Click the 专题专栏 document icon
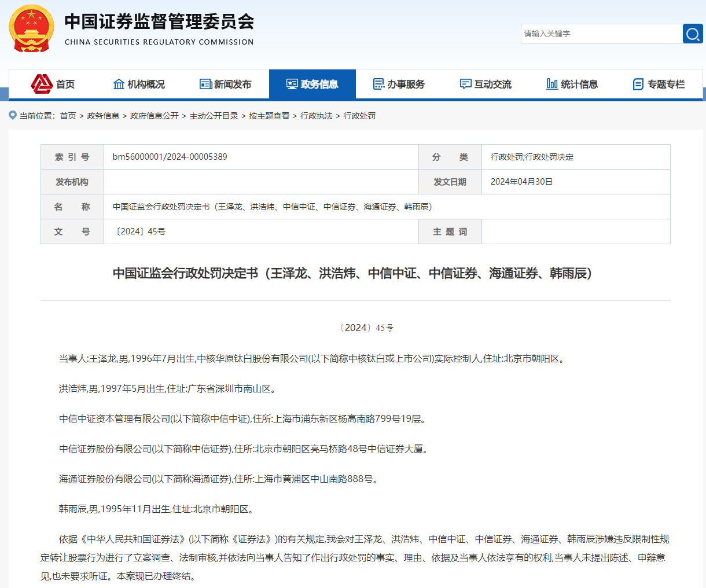The image size is (706, 588). click(x=638, y=84)
